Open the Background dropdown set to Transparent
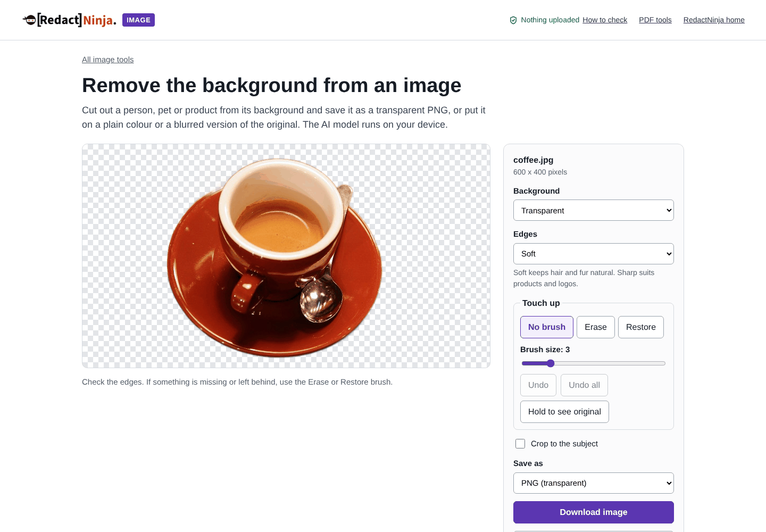Screen dimensions: 766x532 594,210
